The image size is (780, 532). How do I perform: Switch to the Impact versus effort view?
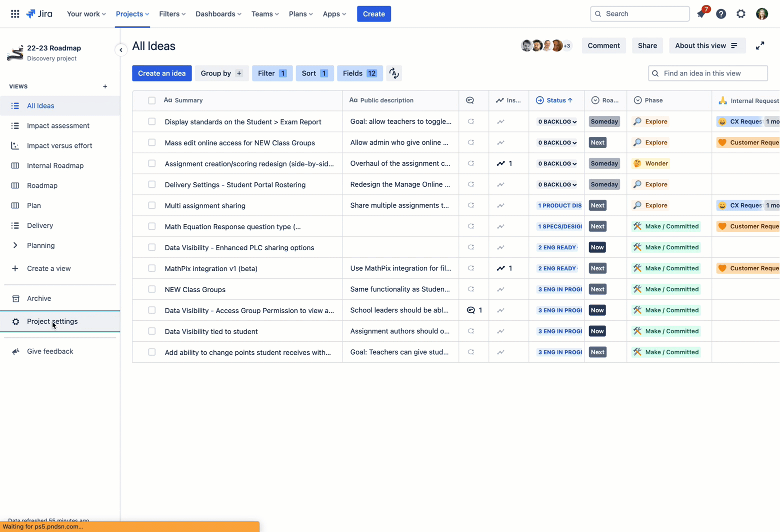tap(60, 145)
